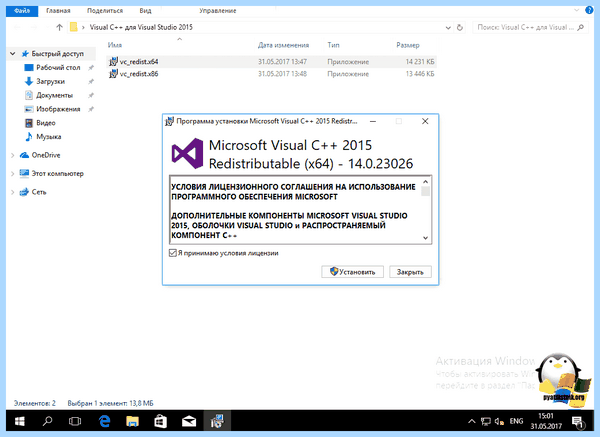Select the Управление ribbon tab

tap(217, 11)
